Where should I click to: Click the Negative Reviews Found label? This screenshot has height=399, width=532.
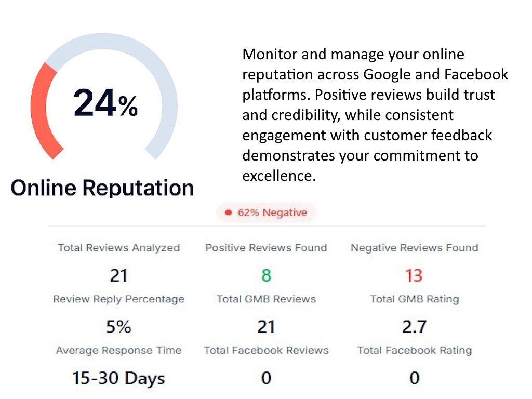click(x=414, y=248)
